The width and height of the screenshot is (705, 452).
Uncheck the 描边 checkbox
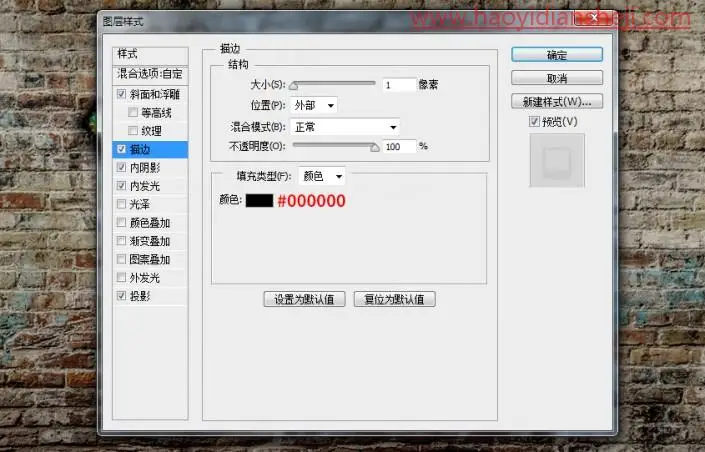click(x=121, y=149)
